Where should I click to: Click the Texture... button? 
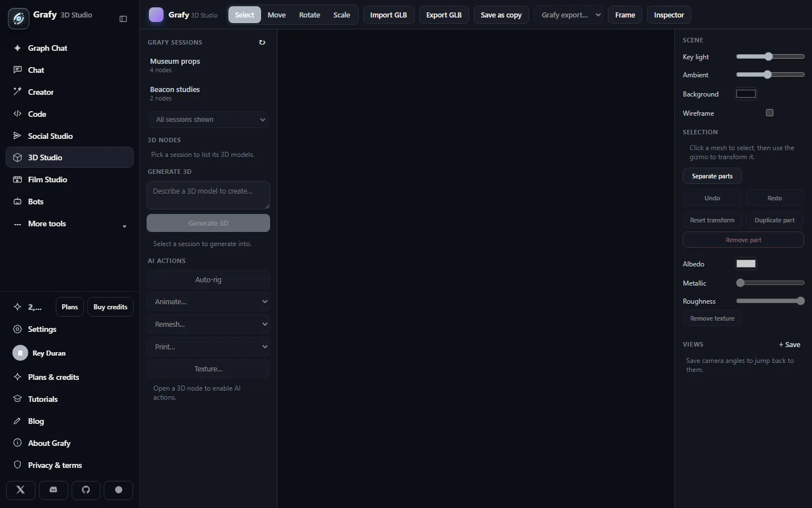point(209,369)
